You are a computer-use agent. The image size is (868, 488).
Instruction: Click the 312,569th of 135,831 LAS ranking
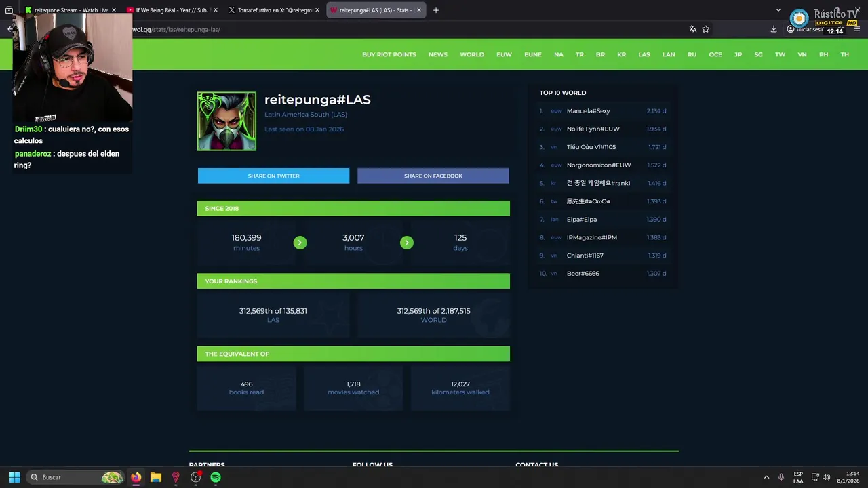pos(273,314)
